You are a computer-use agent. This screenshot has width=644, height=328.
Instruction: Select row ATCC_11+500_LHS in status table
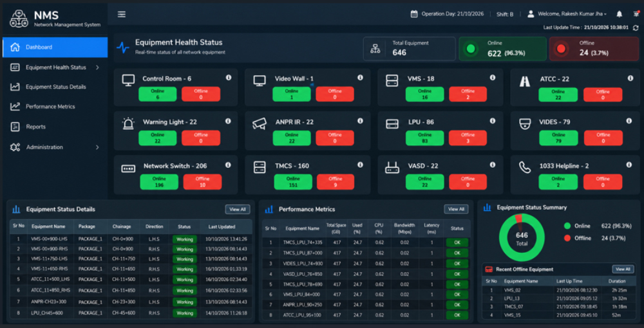click(x=131, y=279)
